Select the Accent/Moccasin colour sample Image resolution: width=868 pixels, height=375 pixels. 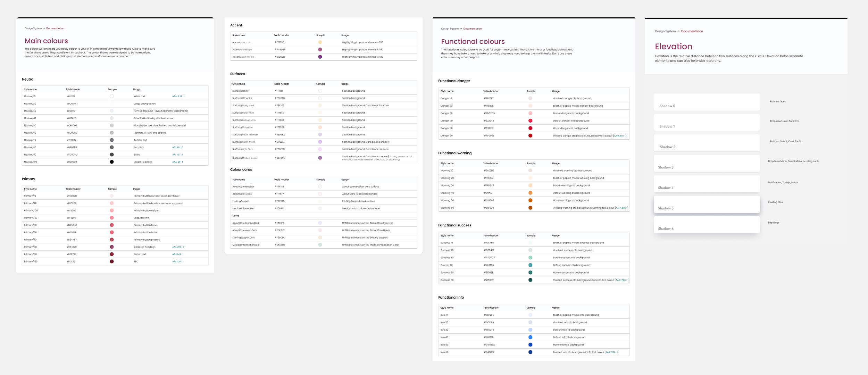[320, 42]
